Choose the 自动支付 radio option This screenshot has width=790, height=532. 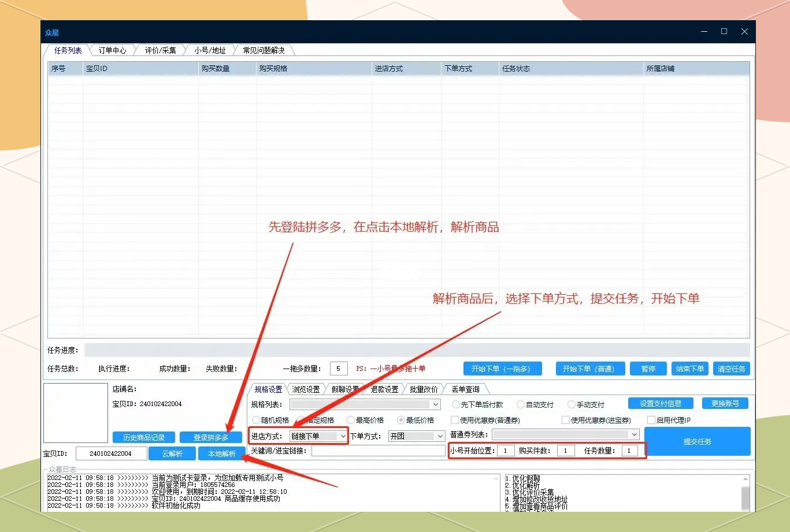535,405
